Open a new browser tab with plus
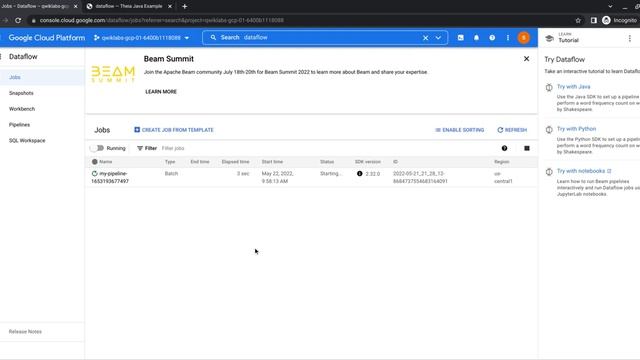Image resolution: width=640 pixels, height=360 pixels. coord(184,6)
